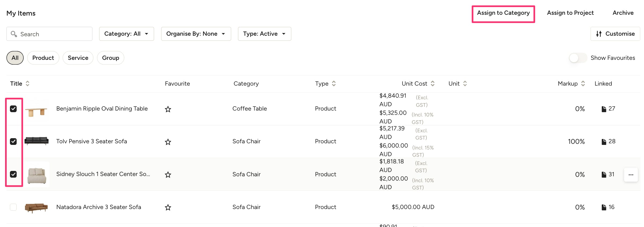This screenshot has width=644, height=227.
Task: Open the Tolv Pensive sofa thumbnail
Action: [37, 141]
